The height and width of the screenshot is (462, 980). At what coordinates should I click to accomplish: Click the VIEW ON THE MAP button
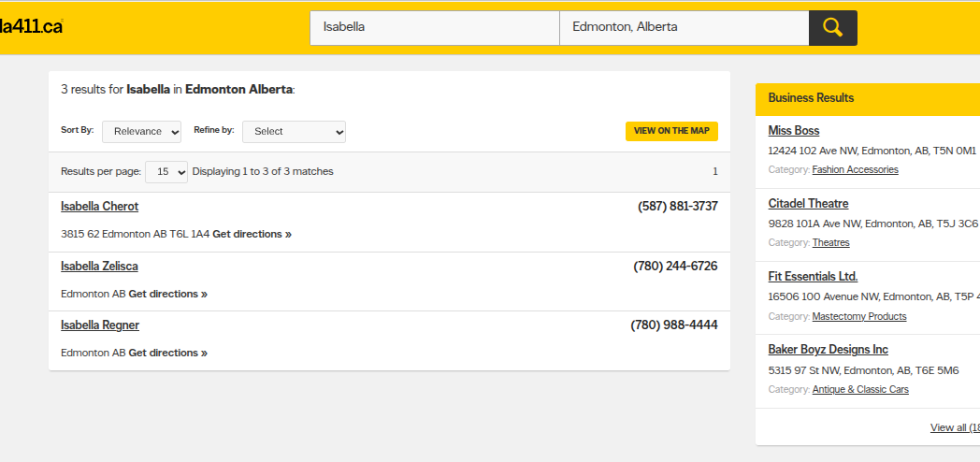click(671, 131)
